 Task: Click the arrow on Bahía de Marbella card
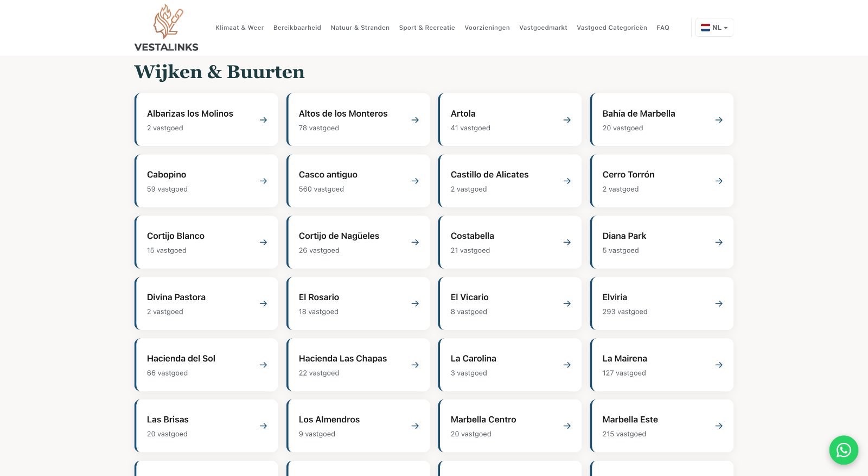pyautogui.click(x=719, y=120)
